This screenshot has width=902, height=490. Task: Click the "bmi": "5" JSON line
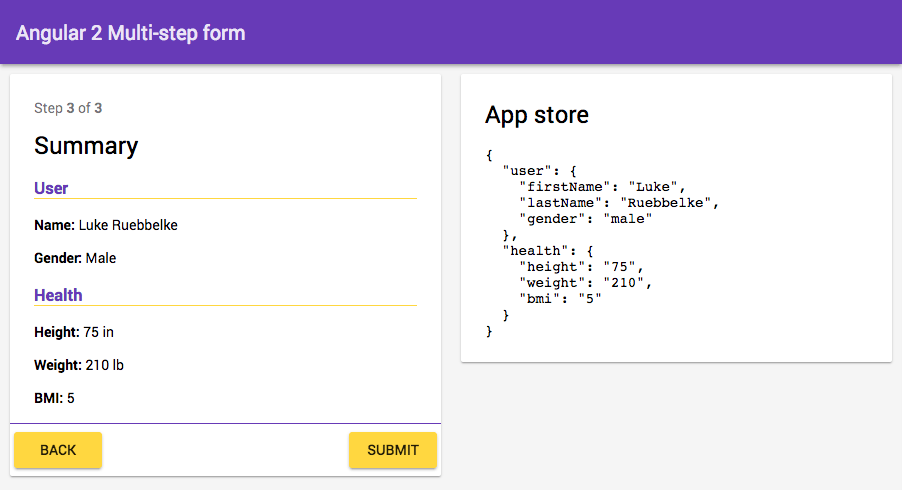[560, 298]
